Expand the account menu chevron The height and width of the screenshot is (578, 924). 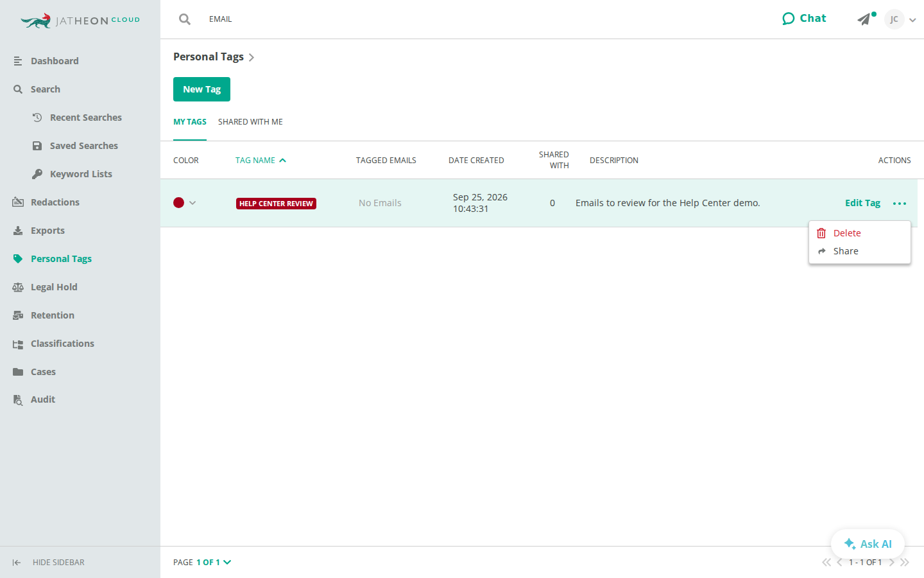[912, 20]
